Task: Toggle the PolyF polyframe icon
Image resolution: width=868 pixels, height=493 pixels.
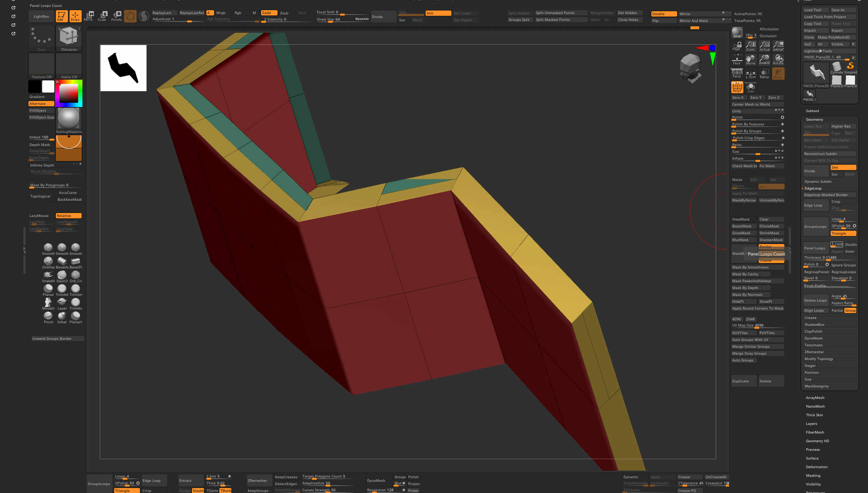Action: (737, 87)
